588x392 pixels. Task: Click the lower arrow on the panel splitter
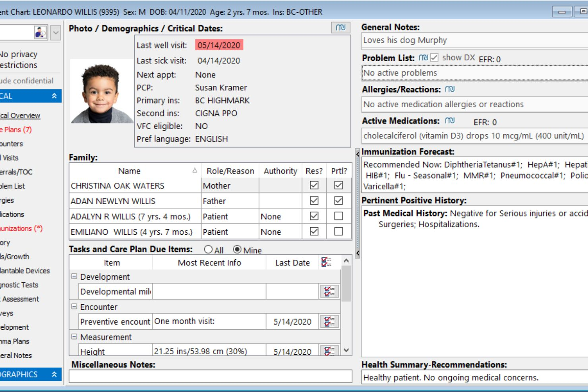358,253
